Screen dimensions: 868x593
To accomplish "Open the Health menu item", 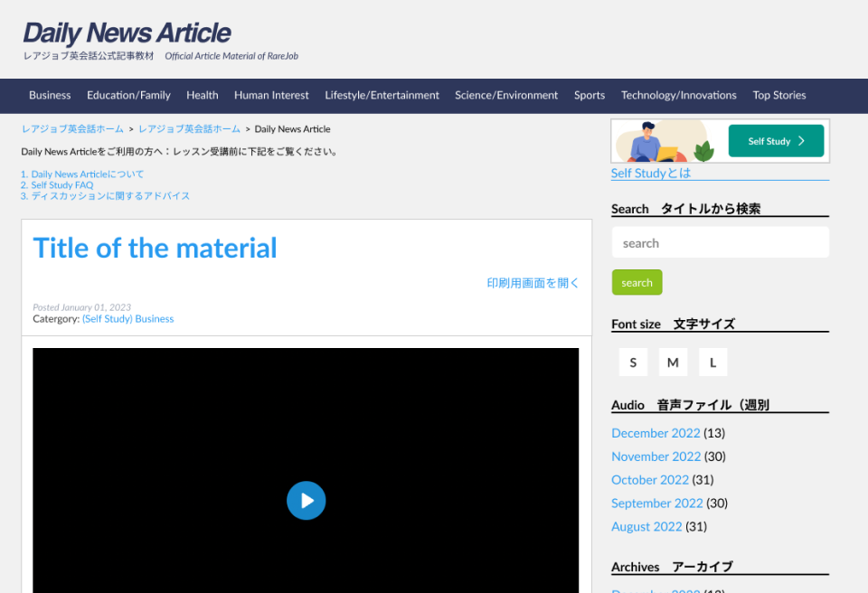I will pos(202,95).
